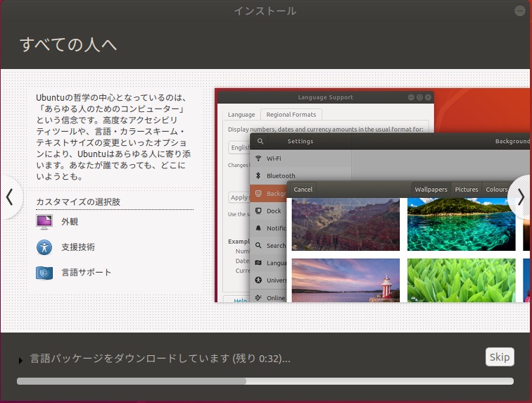Click the green leaves wallpaper thumbnail
The image size is (532, 403).
point(461,280)
